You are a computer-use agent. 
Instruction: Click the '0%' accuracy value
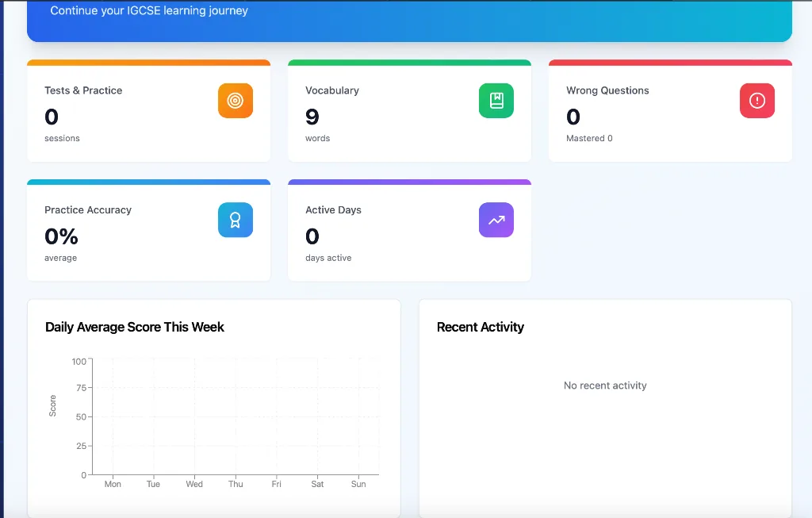click(x=61, y=236)
